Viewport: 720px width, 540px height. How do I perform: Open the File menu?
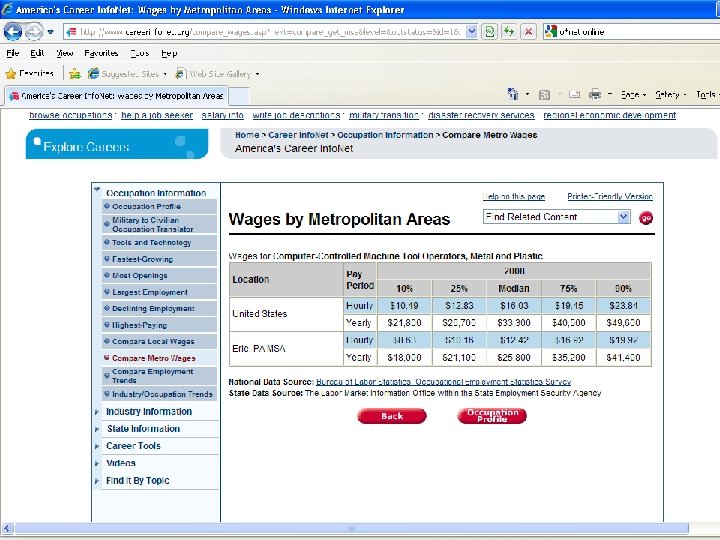[12, 53]
